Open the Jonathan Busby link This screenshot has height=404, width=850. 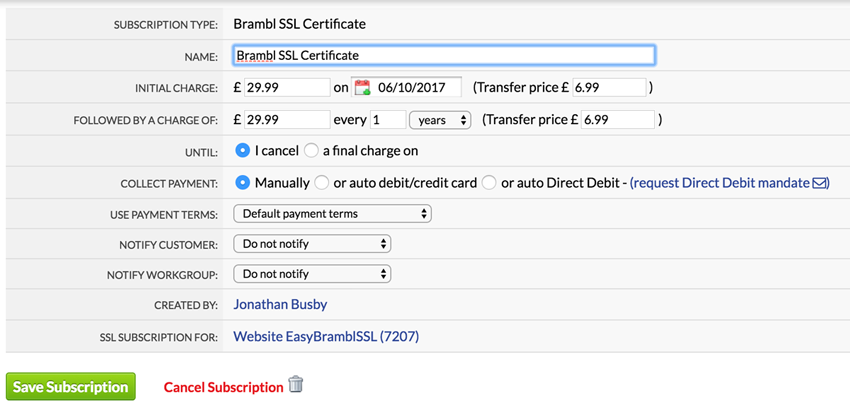coord(280,305)
